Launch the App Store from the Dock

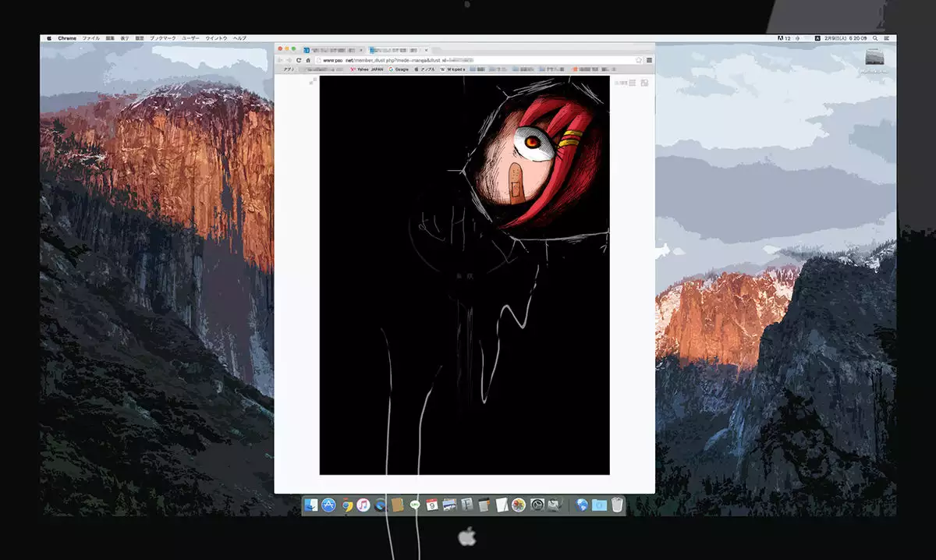pos(328,505)
